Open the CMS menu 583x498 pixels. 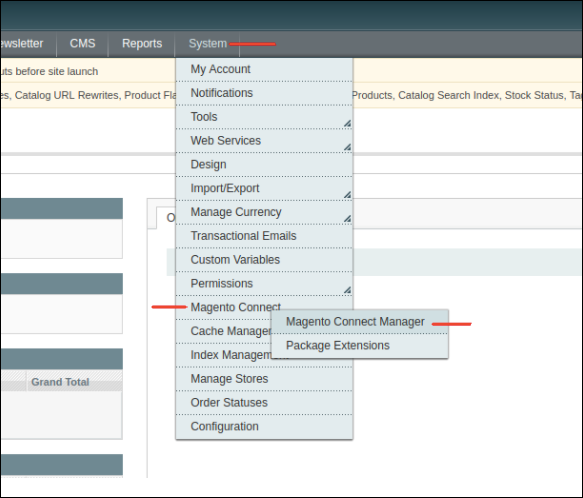click(82, 44)
